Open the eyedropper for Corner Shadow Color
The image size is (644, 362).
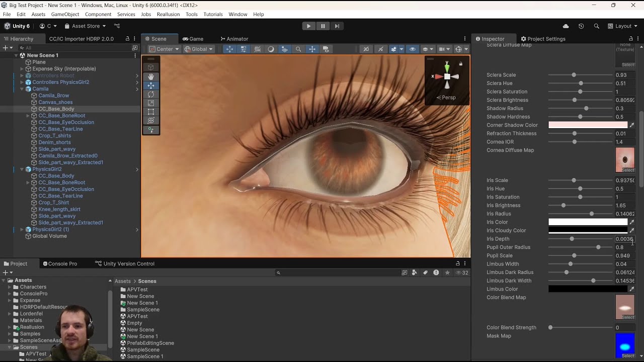[632, 125]
